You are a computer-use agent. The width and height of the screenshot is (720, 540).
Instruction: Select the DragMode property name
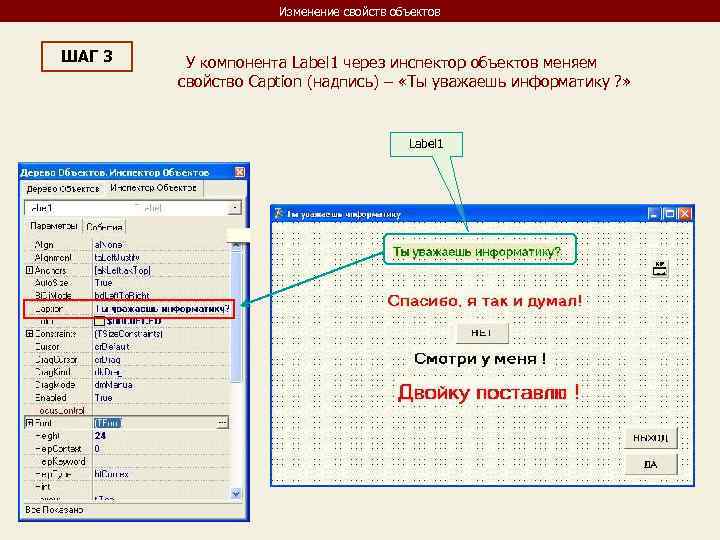click(x=55, y=385)
